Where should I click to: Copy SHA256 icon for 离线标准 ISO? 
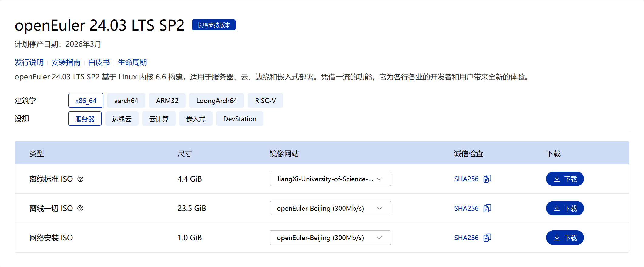(487, 179)
